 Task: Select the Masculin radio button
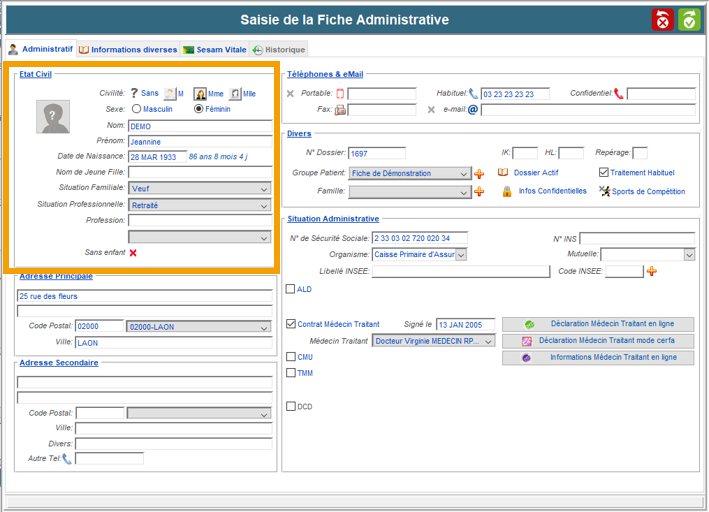click(137, 109)
